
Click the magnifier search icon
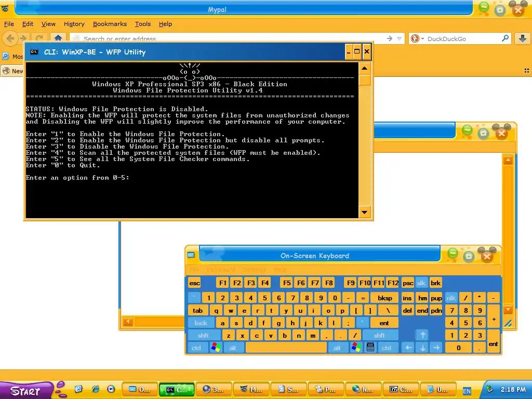pos(505,38)
